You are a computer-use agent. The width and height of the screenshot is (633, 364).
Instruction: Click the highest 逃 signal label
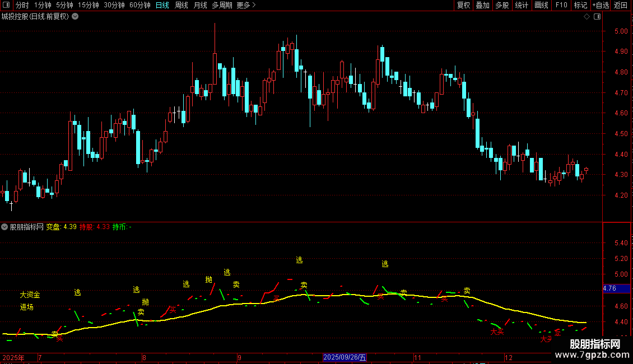[299, 260]
